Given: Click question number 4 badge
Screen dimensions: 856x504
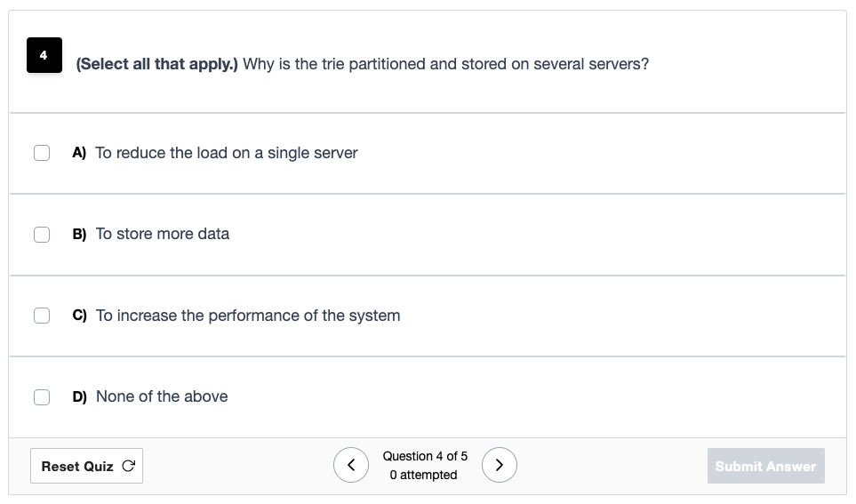Looking at the screenshot, I should 44,55.
